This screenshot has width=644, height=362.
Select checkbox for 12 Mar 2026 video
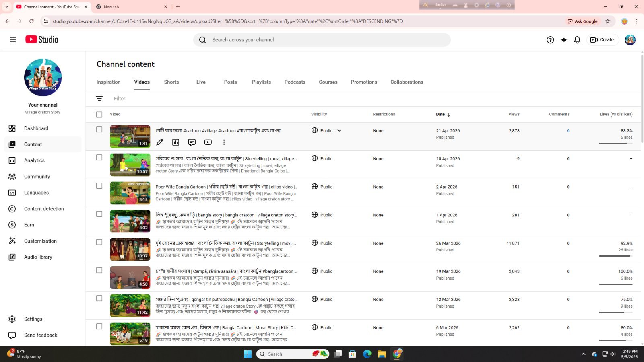(x=99, y=298)
